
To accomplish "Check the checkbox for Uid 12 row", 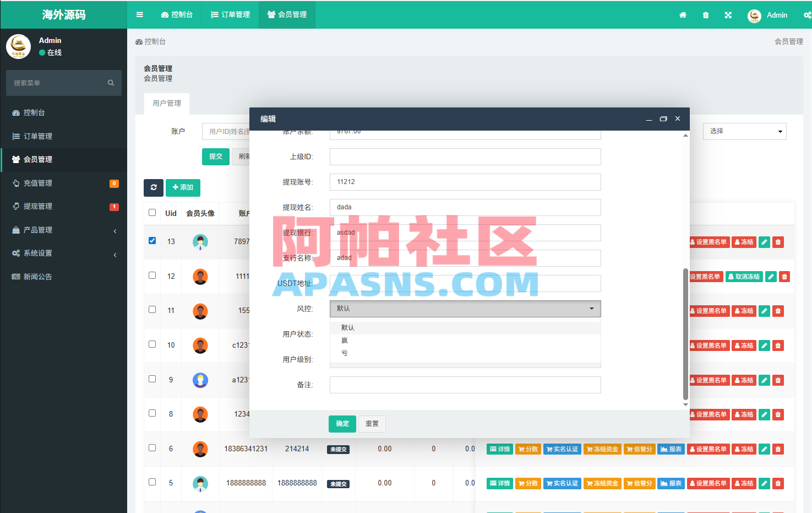I will (x=152, y=275).
